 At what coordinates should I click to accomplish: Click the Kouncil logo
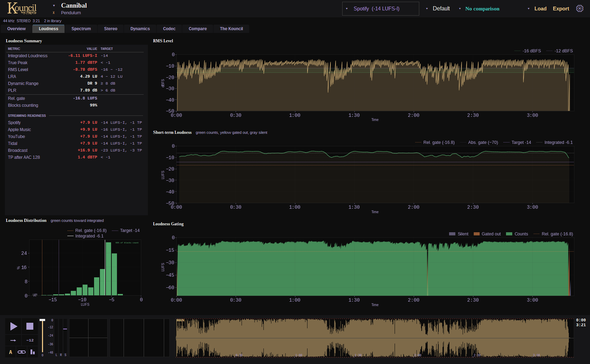[22, 8]
